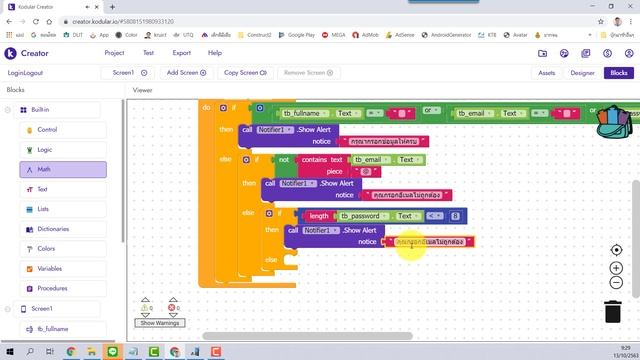Select the Logic blocks category
The image size is (640, 360).
coord(63,150)
